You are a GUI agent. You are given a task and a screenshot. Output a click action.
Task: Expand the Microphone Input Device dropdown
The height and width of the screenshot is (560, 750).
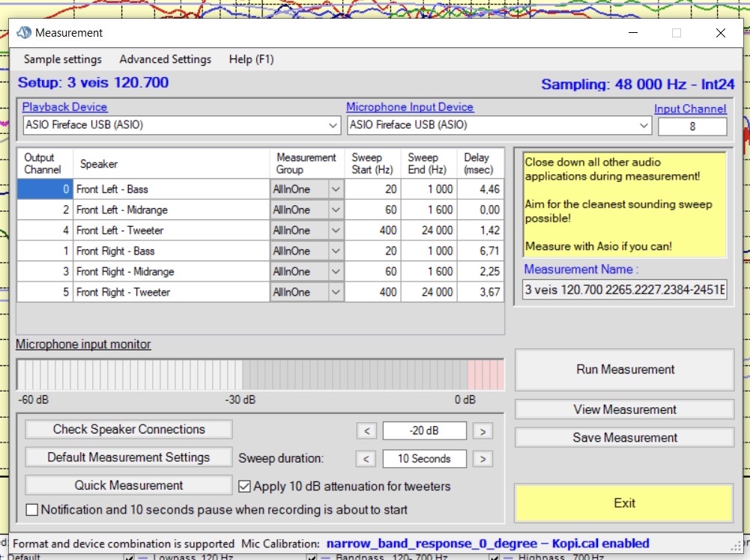(644, 126)
